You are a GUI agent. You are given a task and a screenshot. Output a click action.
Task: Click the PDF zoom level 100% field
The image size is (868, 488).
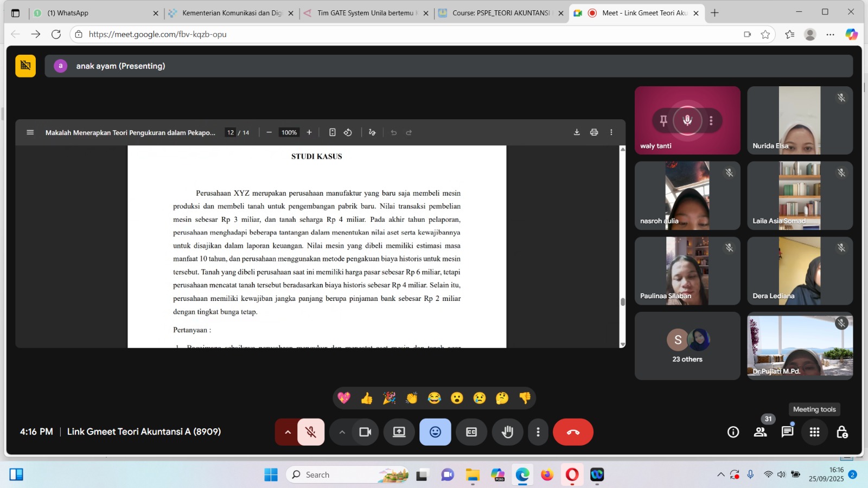click(x=289, y=132)
